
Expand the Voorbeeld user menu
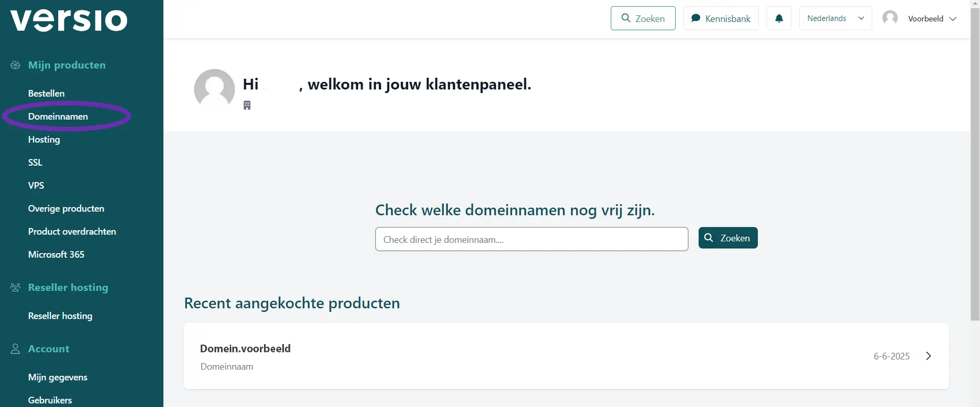[x=931, y=18]
